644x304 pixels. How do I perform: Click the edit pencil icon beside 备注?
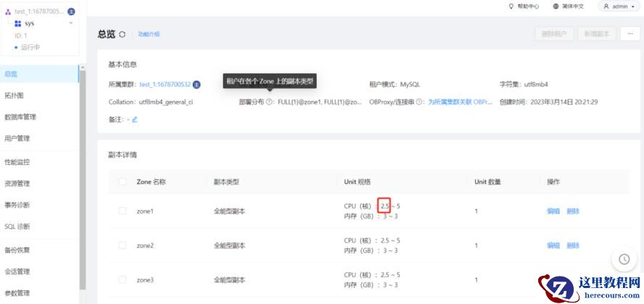pos(134,119)
